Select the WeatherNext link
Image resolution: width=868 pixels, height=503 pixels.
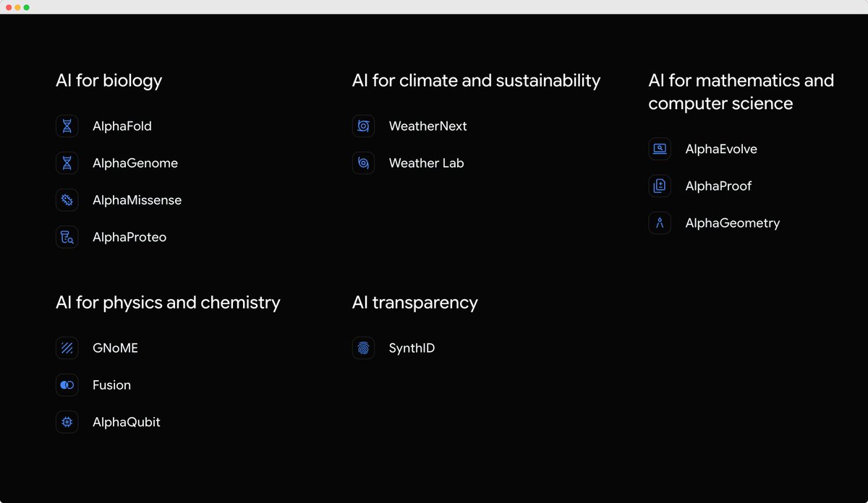(428, 126)
